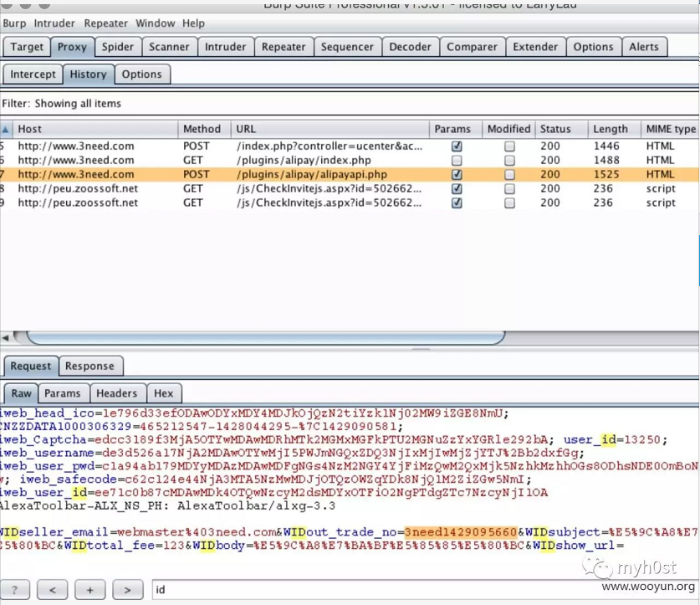Image resolution: width=700 pixels, height=605 pixels.
Task: Open the Window menu
Action: tap(155, 23)
